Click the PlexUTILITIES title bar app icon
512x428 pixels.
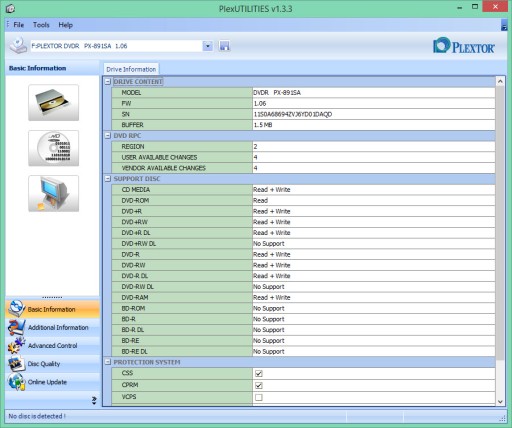coord(10,8)
